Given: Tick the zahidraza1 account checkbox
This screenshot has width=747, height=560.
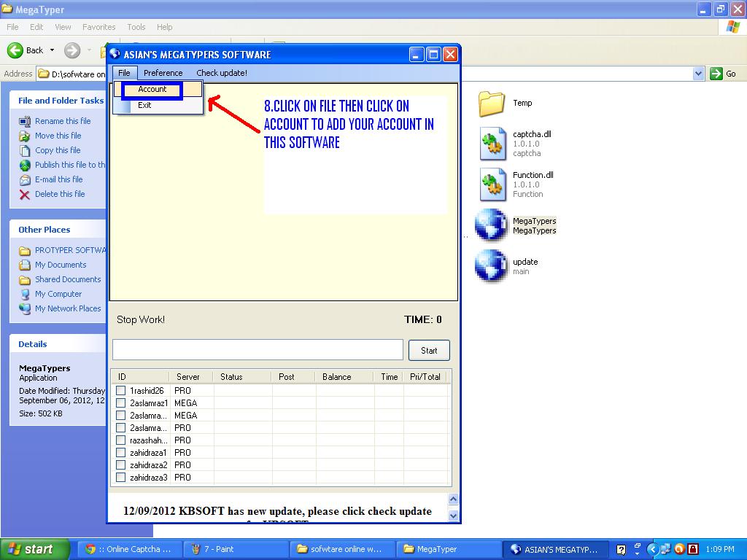Looking at the screenshot, I should click(x=121, y=452).
